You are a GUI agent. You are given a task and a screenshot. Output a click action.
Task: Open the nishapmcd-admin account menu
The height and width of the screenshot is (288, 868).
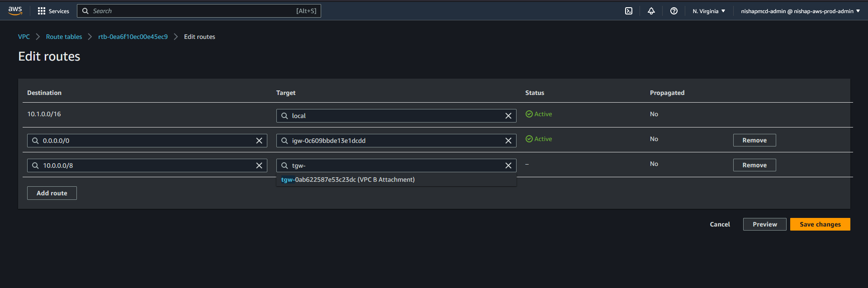click(x=800, y=11)
